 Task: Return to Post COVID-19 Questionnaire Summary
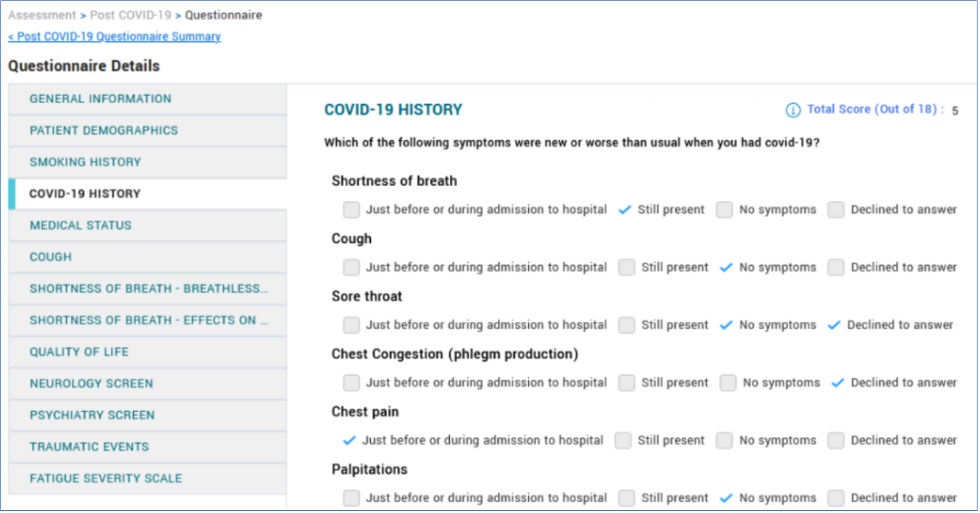pyautogui.click(x=114, y=37)
